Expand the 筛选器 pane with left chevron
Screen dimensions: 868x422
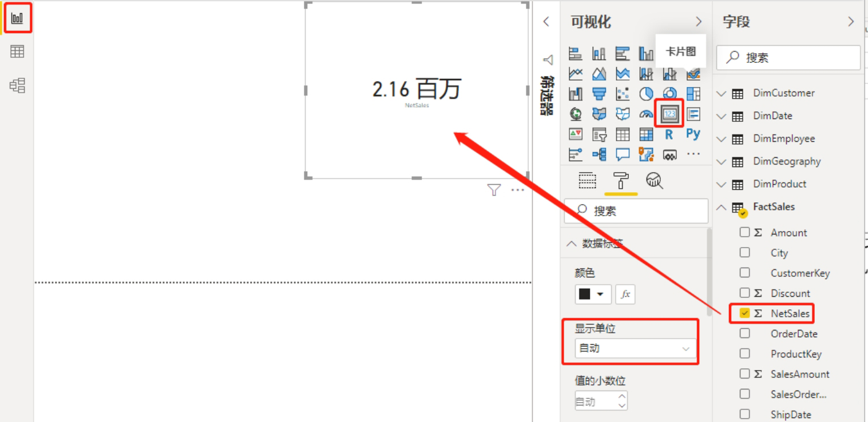(x=546, y=22)
